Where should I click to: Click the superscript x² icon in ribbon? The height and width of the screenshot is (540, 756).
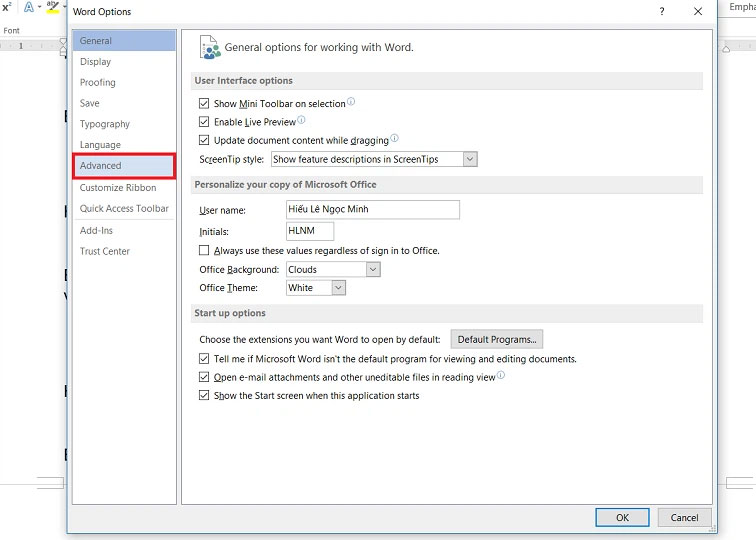pos(7,6)
